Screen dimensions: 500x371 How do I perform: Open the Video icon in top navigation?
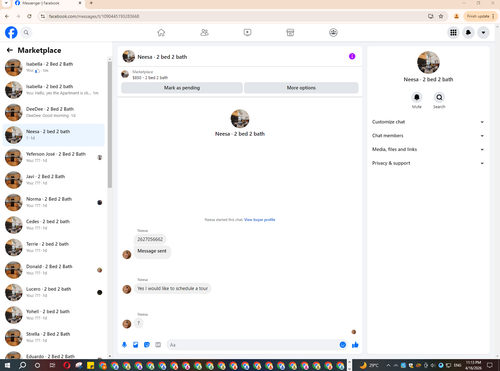coord(247,33)
